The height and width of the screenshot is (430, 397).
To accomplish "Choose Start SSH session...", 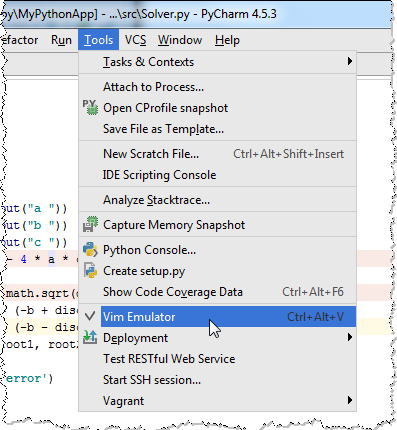I will (217, 380).
